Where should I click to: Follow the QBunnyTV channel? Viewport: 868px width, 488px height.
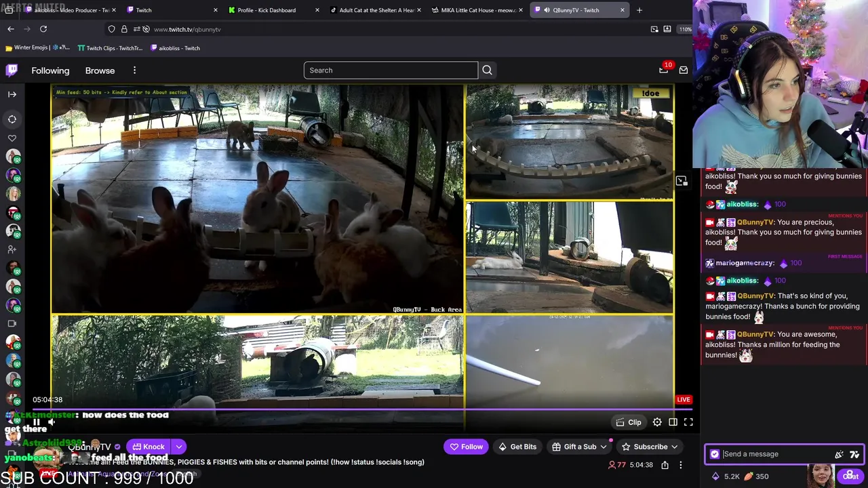coord(467,447)
